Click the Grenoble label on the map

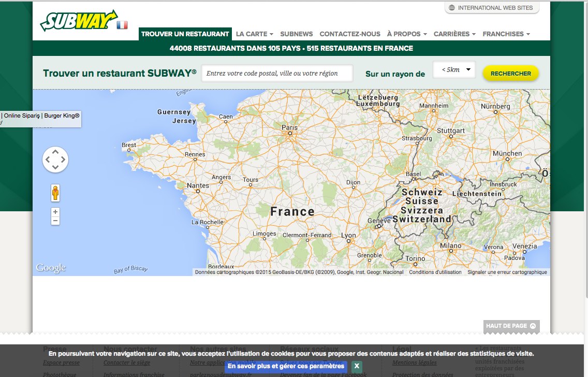click(370, 255)
